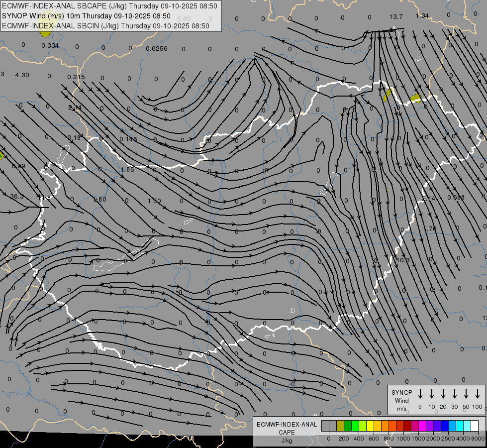This screenshot has height=448, width=487.
Task: Select the bright yellow CAPE scale swatch
Action: tap(370, 426)
